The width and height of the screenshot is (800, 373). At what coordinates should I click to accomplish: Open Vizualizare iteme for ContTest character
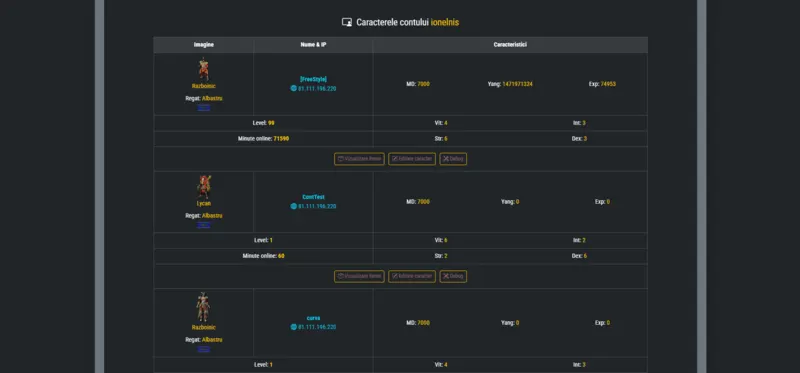359,276
